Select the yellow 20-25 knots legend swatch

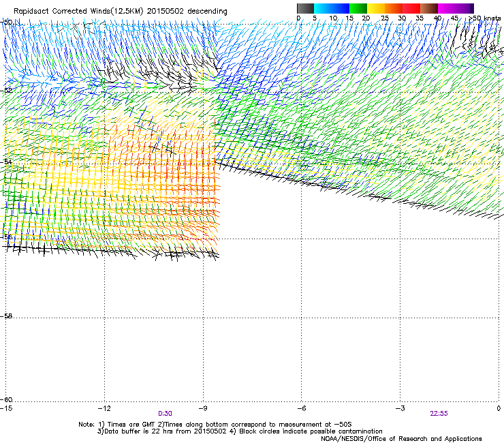click(376, 8)
